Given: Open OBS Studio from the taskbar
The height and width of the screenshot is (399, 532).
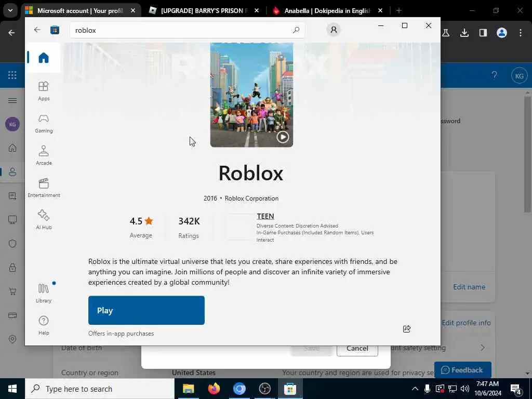Looking at the screenshot, I should coord(264,389).
